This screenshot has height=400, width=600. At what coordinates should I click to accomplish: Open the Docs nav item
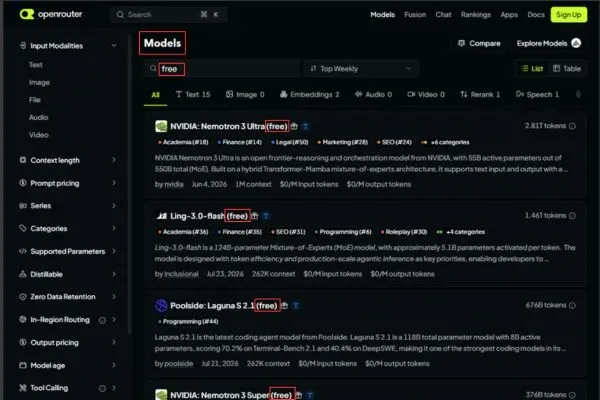(x=536, y=15)
